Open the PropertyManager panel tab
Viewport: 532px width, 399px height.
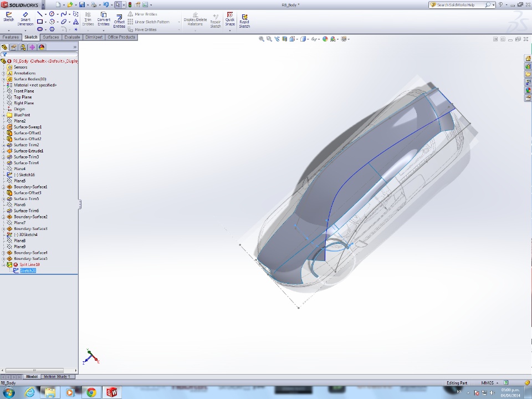tap(13, 47)
